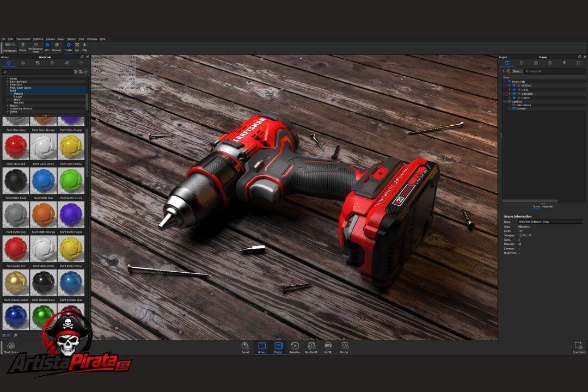Viewport: 588px width, 392px height.
Task: Select Free Camera in scene tree
Action: tap(524, 105)
